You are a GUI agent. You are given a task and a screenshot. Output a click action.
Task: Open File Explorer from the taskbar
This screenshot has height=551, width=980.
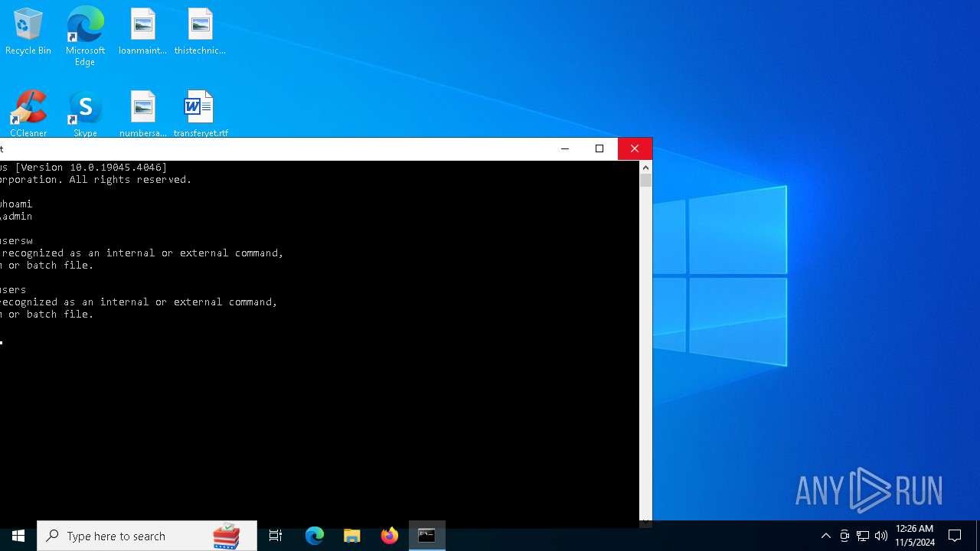click(352, 536)
